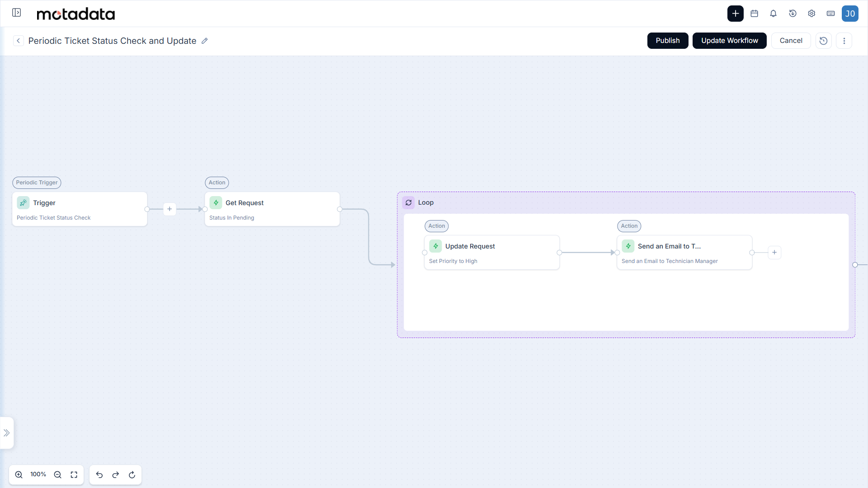This screenshot has width=868, height=488.
Task: Click Periodic Trigger label tag
Action: [37, 183]
